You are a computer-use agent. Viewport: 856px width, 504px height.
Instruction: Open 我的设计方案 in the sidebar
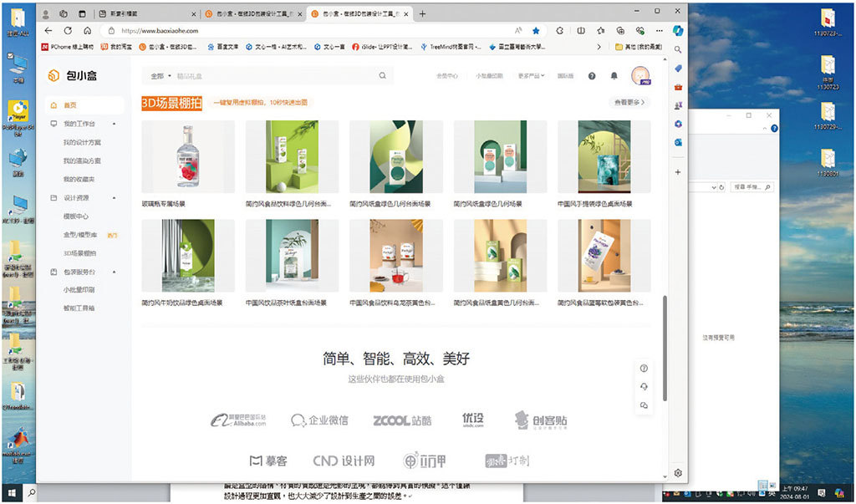82,142
